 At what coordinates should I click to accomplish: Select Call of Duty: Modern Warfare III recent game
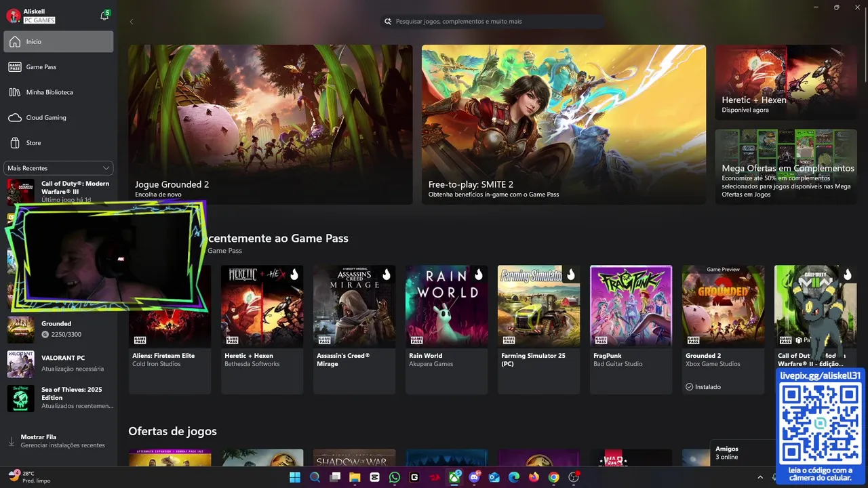58,191
